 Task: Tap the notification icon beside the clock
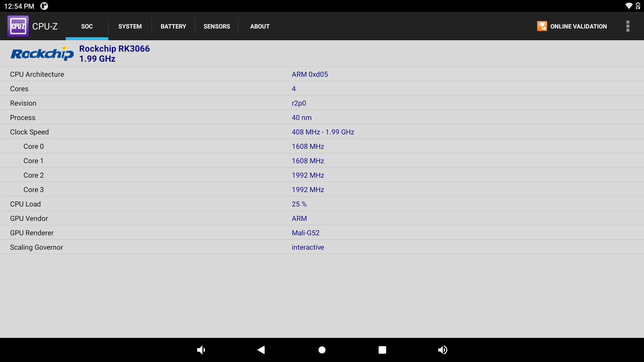pyautogui.click(x=44, y=6)
